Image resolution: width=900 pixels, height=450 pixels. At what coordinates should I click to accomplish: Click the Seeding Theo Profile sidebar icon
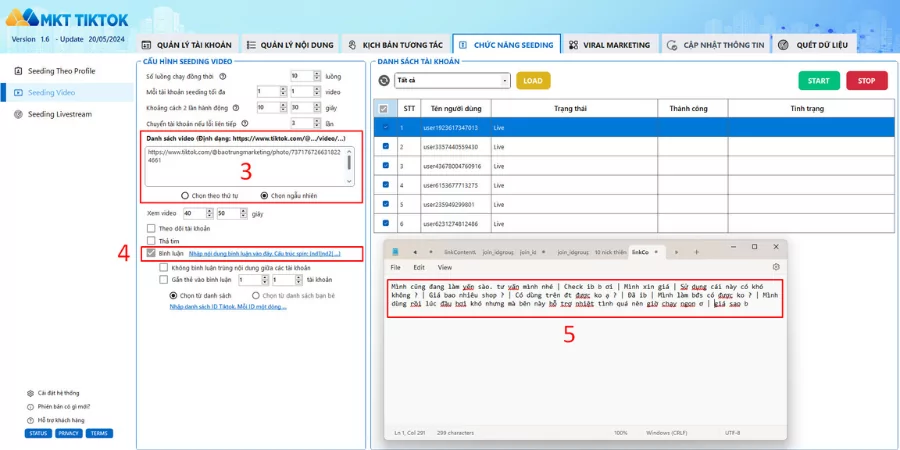pyautogui.click(x=18, y=71)
